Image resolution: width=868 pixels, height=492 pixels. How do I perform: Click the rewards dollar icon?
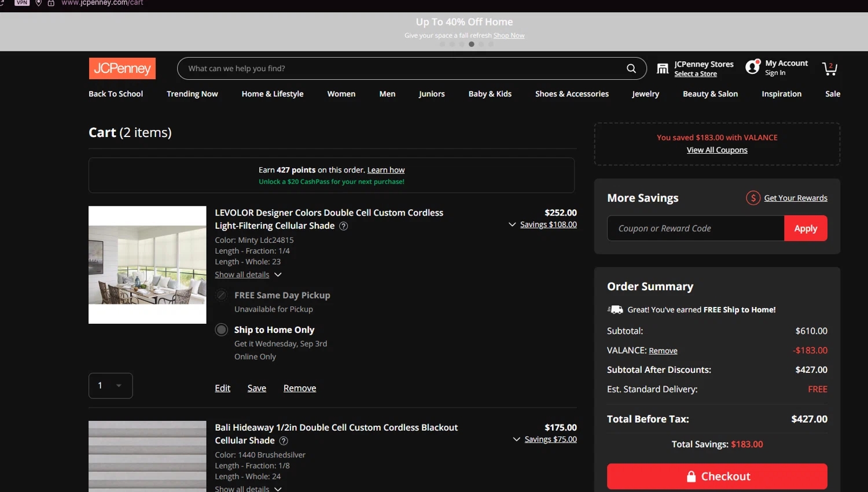[x=753, y=198]
